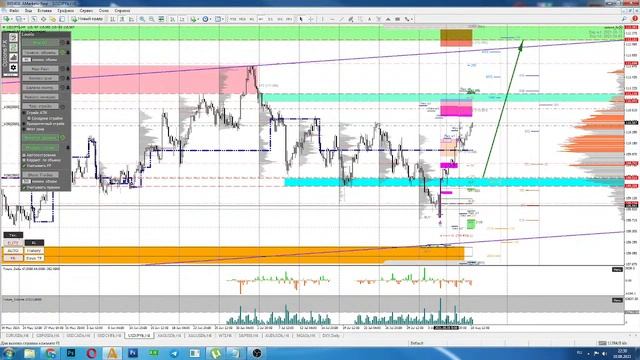Switch to the EURUSD,H4 chart tab
640x360 pixels.
17,336
